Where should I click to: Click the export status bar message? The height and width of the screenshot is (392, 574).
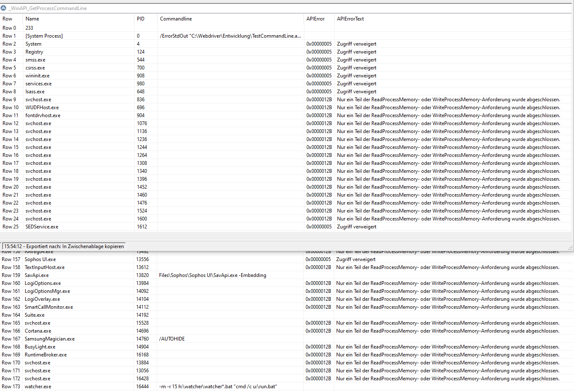[64, 246]
